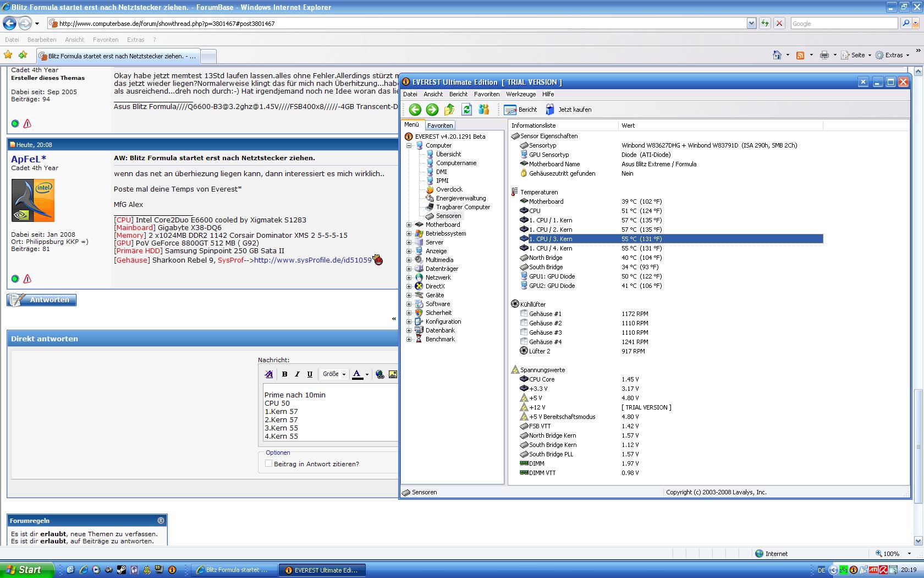Open Favoriten menu in Internet Explorer
The height and width of the screenshot is (578, 924).
[106, 40]
